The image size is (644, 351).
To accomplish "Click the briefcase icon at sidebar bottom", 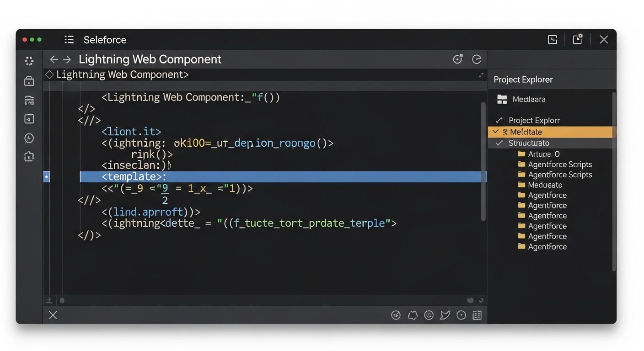I will coord(29,156).
